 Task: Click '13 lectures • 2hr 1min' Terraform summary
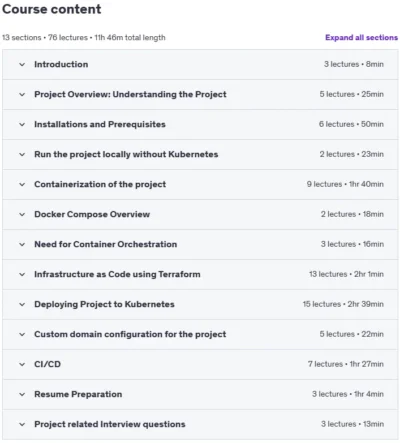coord(346,274)
